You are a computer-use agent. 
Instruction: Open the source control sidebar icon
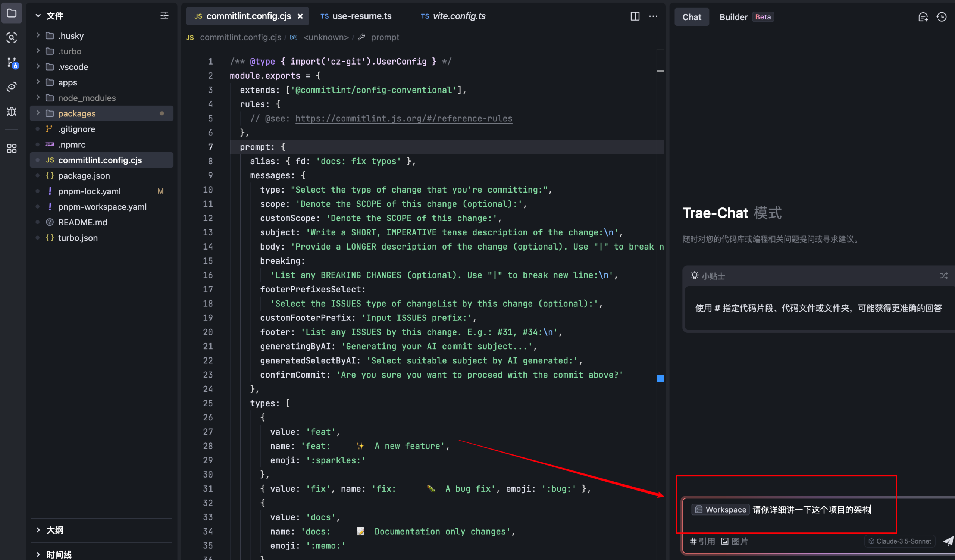(12, 63)
